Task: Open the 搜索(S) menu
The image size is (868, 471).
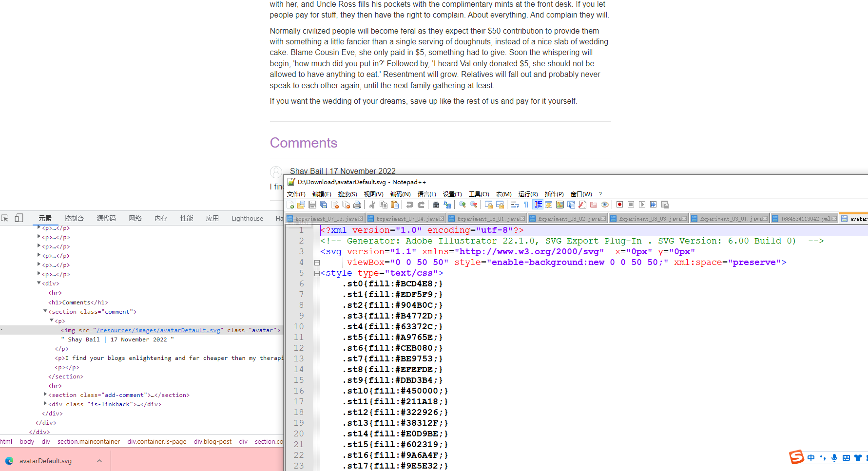Action: (347, 194)
